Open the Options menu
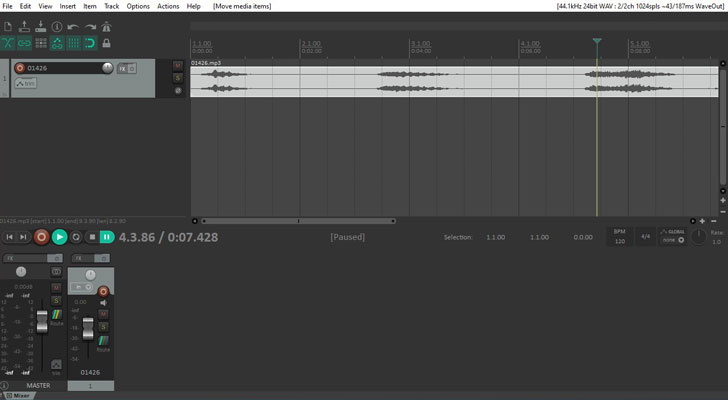Viewport: 728px width, 400px height. point(137,6)
